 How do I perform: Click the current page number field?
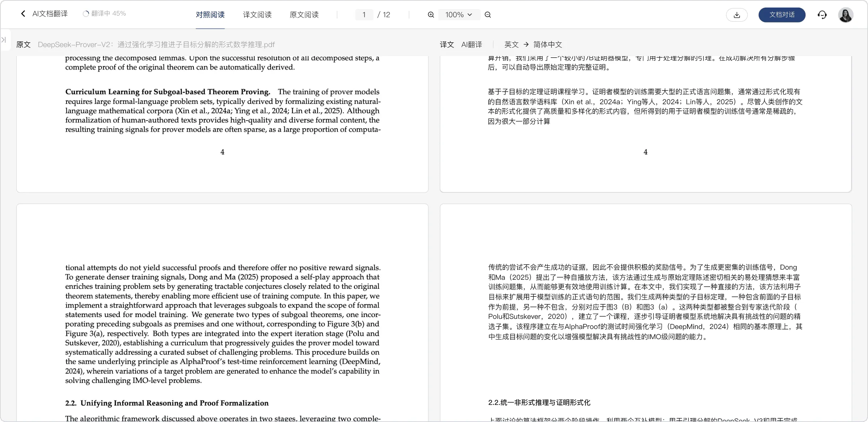click(364, 15)
